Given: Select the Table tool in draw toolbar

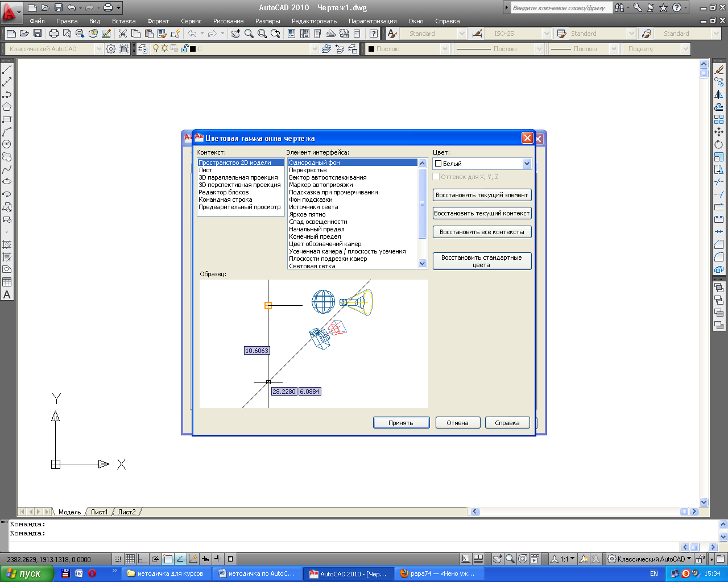Looking at the screenshot, I should pyautogui.click(x=7, y=282).
